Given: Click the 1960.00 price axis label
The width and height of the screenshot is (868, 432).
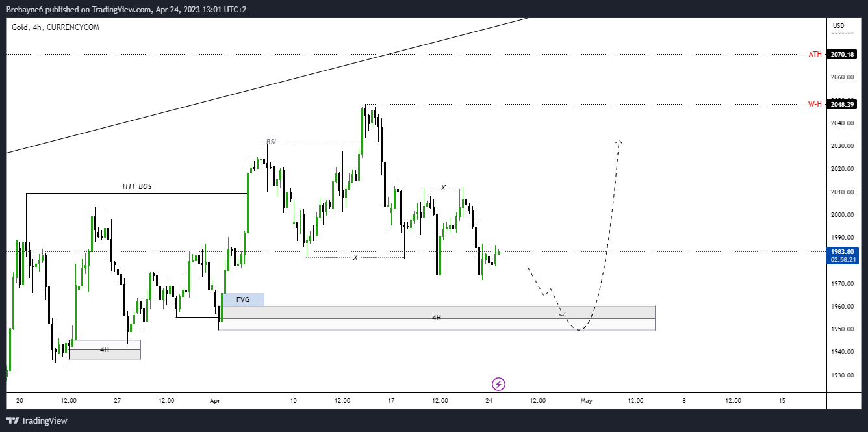Looking at the screenshot, I should (842, 307).
